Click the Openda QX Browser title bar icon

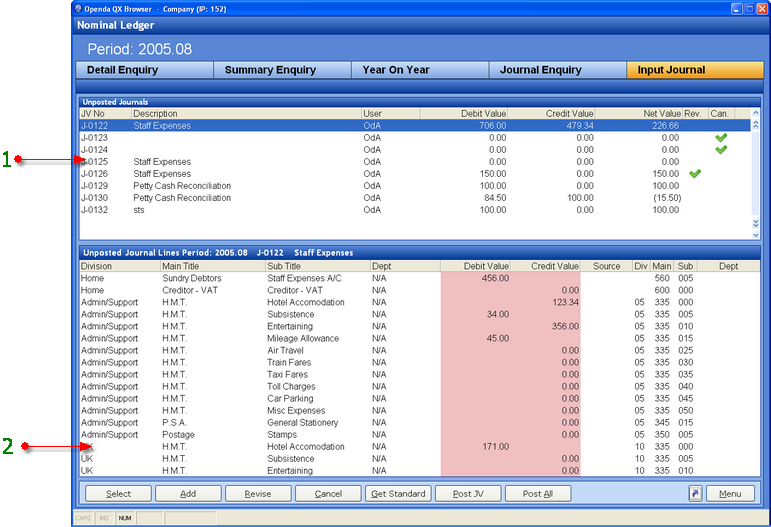78,8
